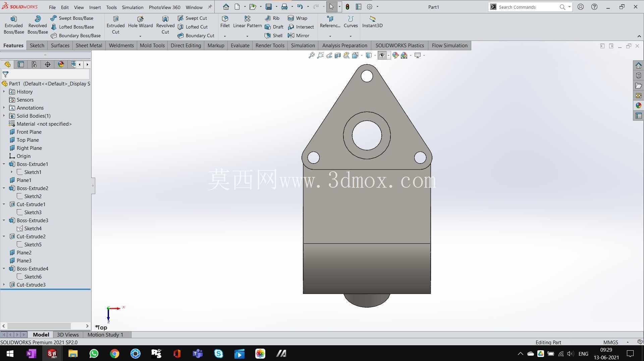
Task: Open the Simulation menu
Action: [132, 7]
